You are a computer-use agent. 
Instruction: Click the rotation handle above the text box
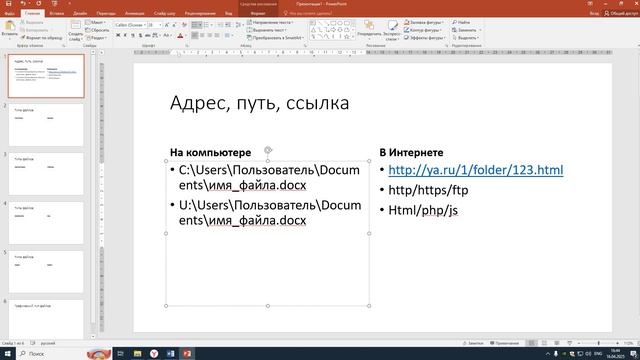click(268, 150)
